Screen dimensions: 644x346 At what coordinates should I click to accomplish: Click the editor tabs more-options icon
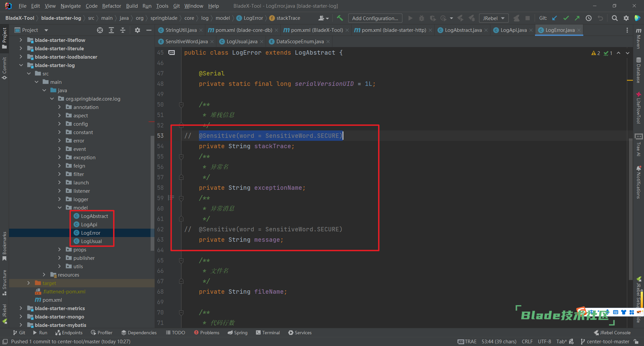tap(627, 30)
